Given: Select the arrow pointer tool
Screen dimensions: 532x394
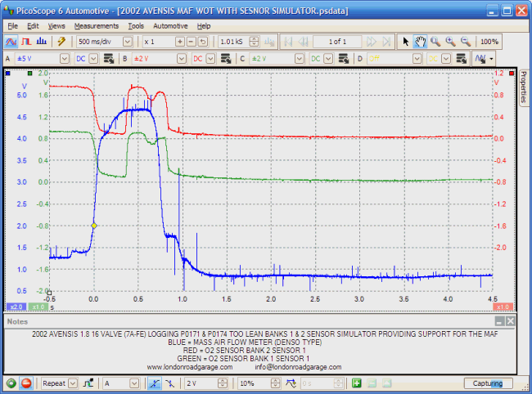Looking at the screenshot, I should coord(405,41).
